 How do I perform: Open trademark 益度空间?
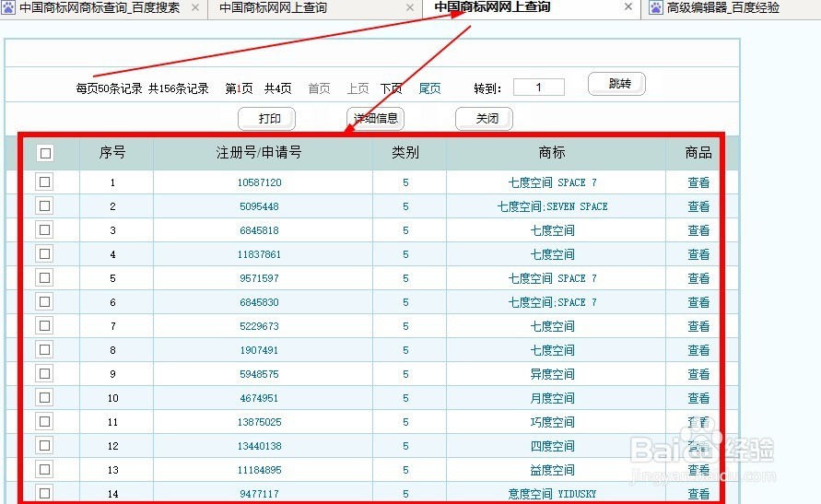[x=552, y=470]
